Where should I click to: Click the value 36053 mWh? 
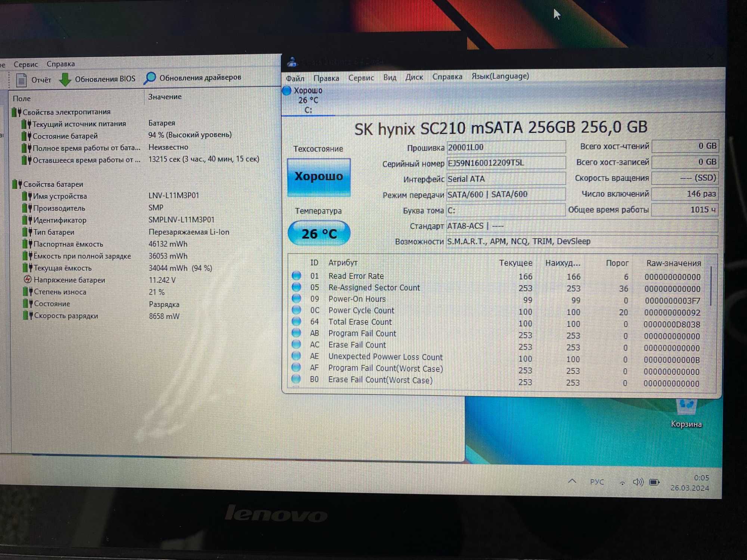[x=168, y=256]
